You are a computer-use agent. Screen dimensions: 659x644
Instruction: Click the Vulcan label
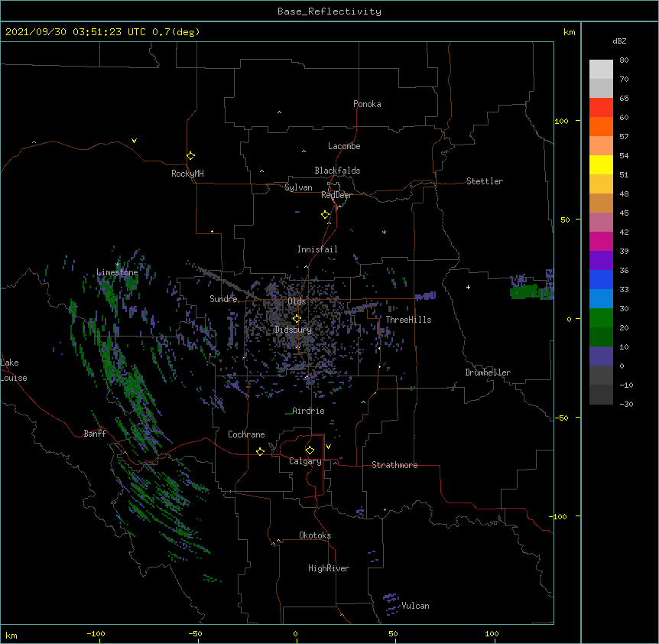[x=415, y=606]
